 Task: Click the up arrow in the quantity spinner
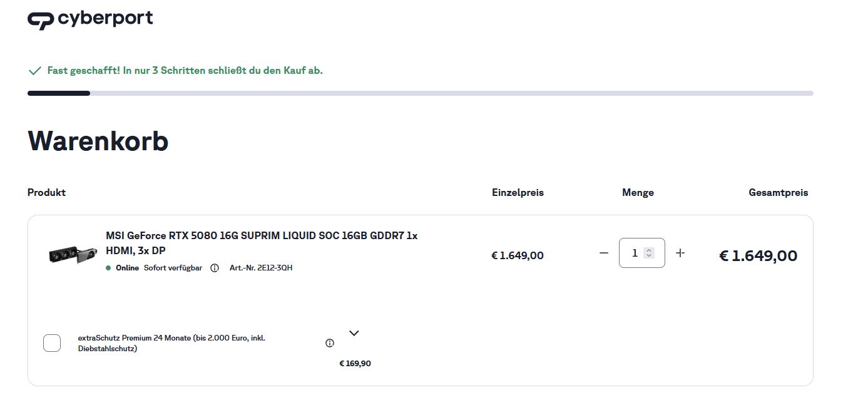(x=649, y=250)
